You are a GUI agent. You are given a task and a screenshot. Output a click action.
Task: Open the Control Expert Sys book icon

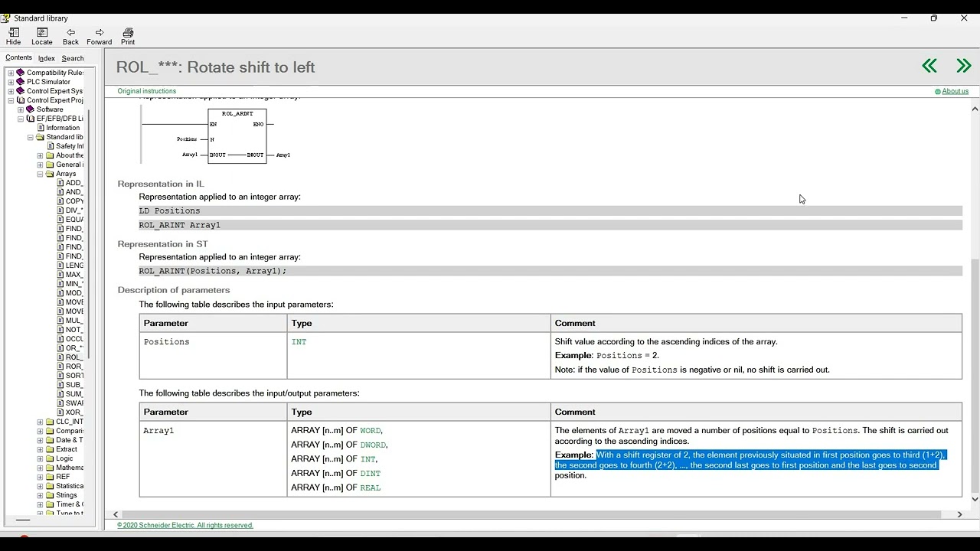21,91
